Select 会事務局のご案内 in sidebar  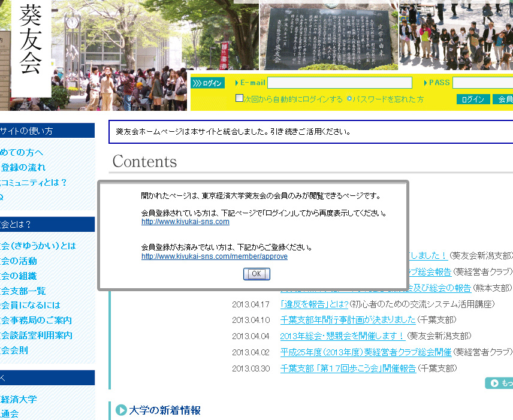[x=36, y=321]
